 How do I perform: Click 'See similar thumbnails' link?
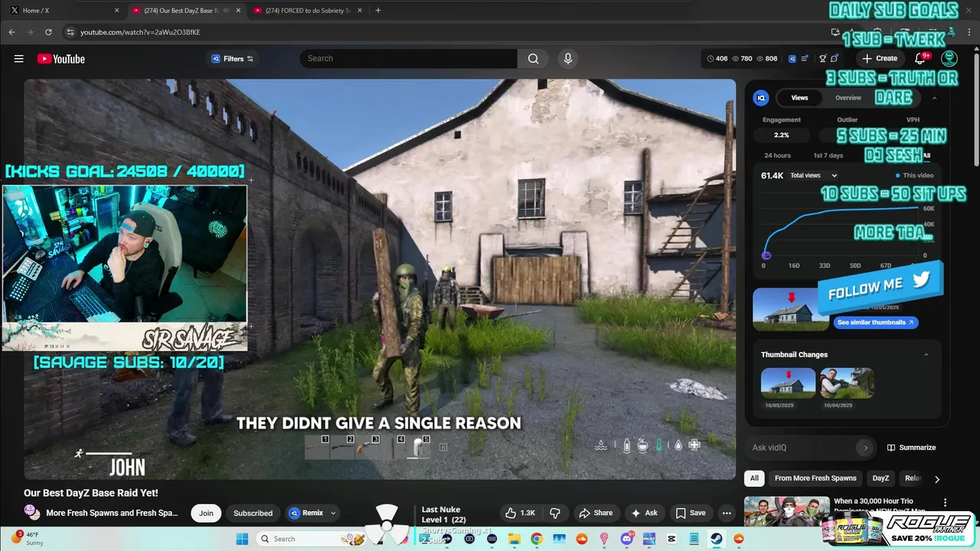pyautogui.click(x=875, y=323)
